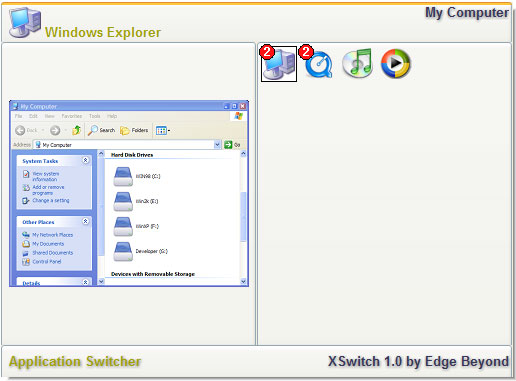516x381 pixels.
Task: Collapse the Other Places panel
Action: click(x=85, y=221)
